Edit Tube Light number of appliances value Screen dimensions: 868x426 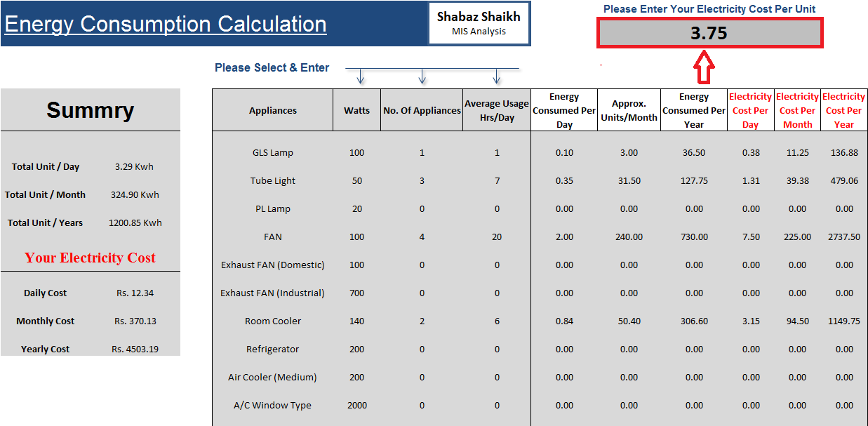pyautogui.click(x=422, y=180)
